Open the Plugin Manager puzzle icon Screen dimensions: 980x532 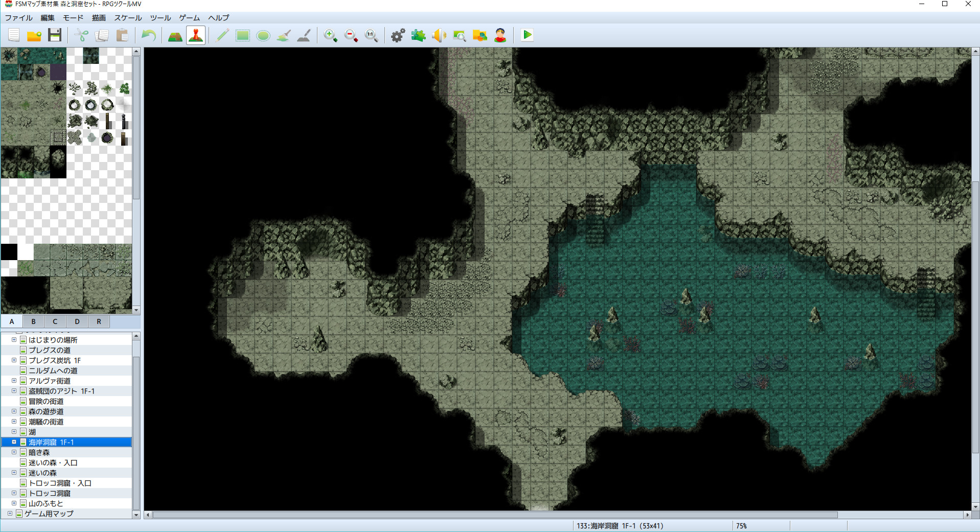pos(419,35)
